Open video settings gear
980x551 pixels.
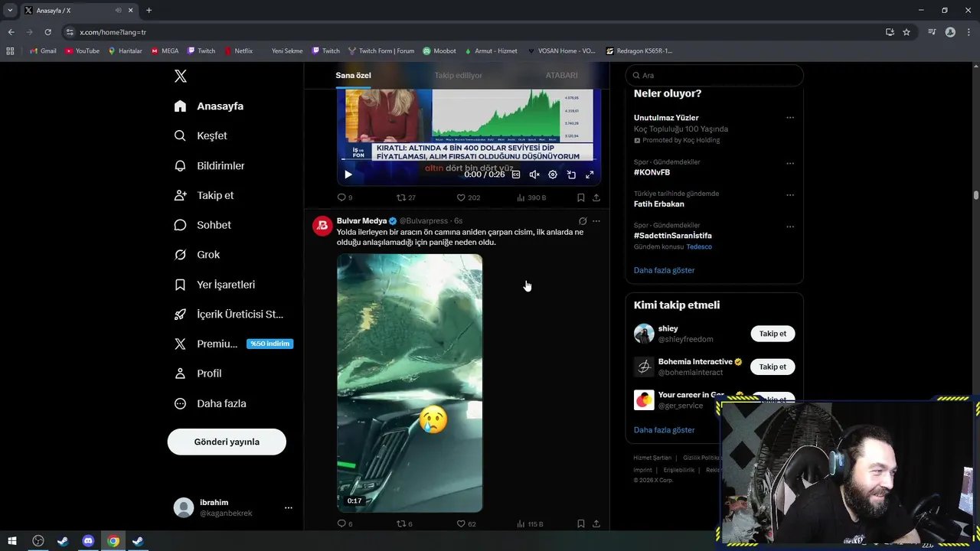coord(553,174)
